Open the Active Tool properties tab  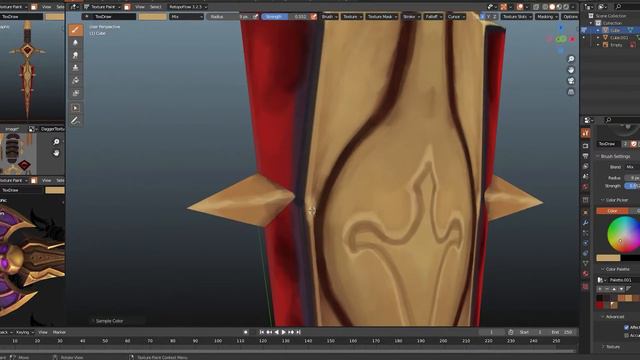coord(586,133)
